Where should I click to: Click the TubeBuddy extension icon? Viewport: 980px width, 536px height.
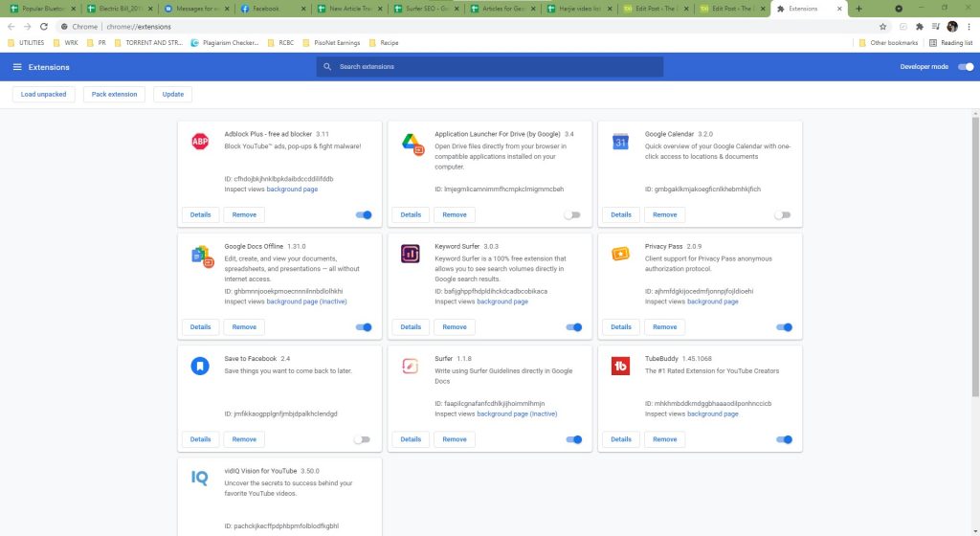(x=620, y=366)
